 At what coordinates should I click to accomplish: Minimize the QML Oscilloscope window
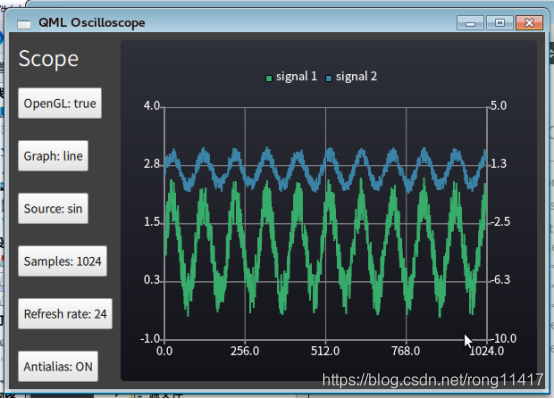click(x=470, y=23)
